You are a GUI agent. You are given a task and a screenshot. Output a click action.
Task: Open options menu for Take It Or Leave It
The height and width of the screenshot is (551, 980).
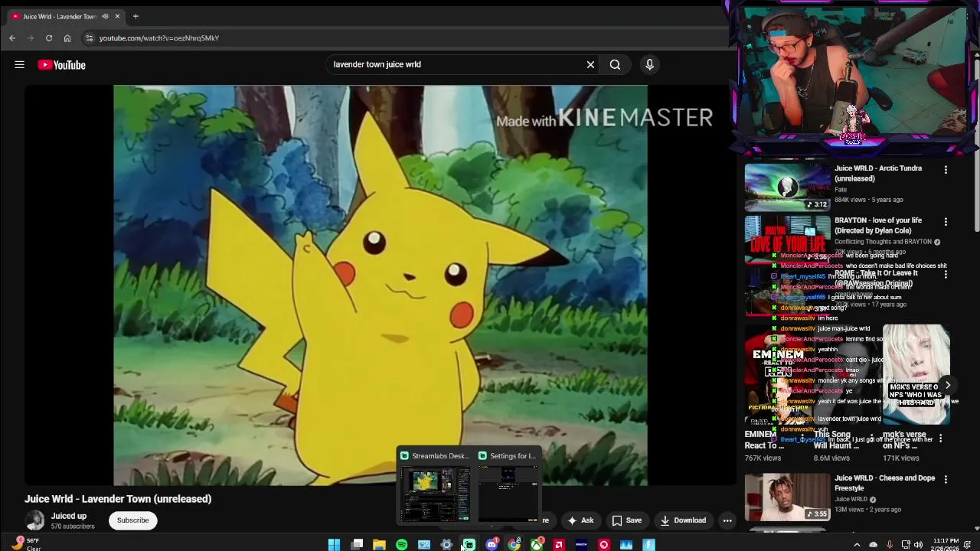pyautogui.click(x=946, y=274)
